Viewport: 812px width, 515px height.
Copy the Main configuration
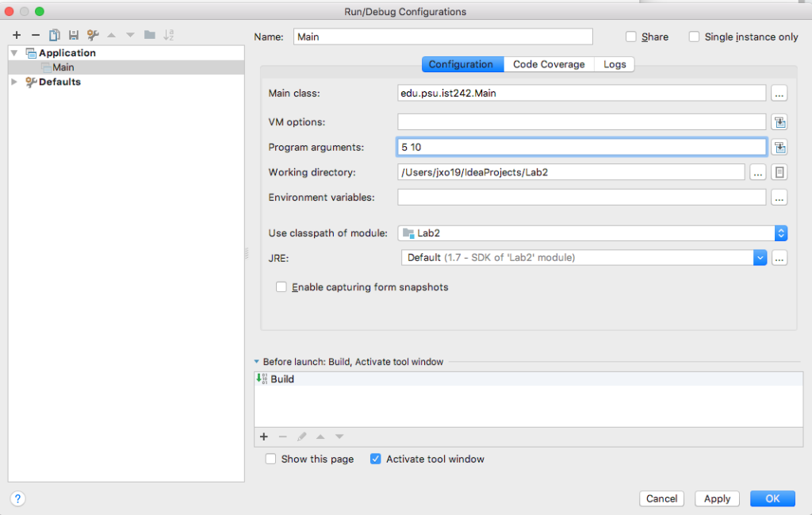(x=54, y=35)
